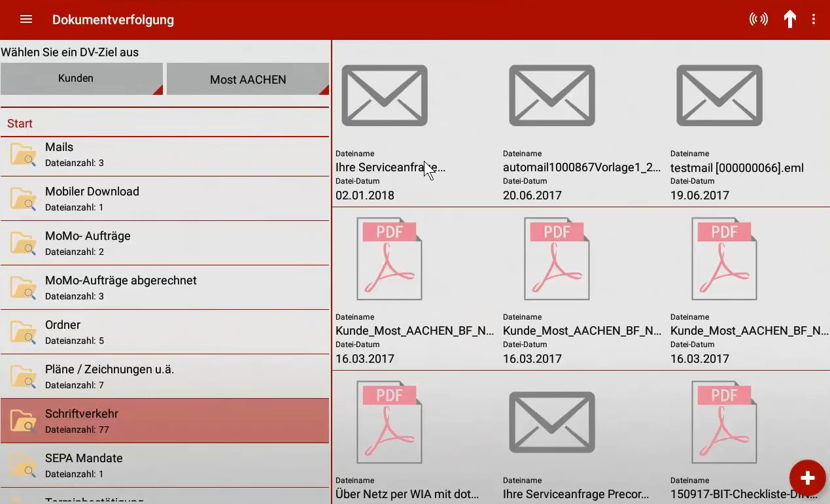Image resolution: width=830 pixels, height=504 pixels.
Task: Select file name 'Ihre Serviceanfrage...' dated 02.01.2018
Action: pos(390,167)
